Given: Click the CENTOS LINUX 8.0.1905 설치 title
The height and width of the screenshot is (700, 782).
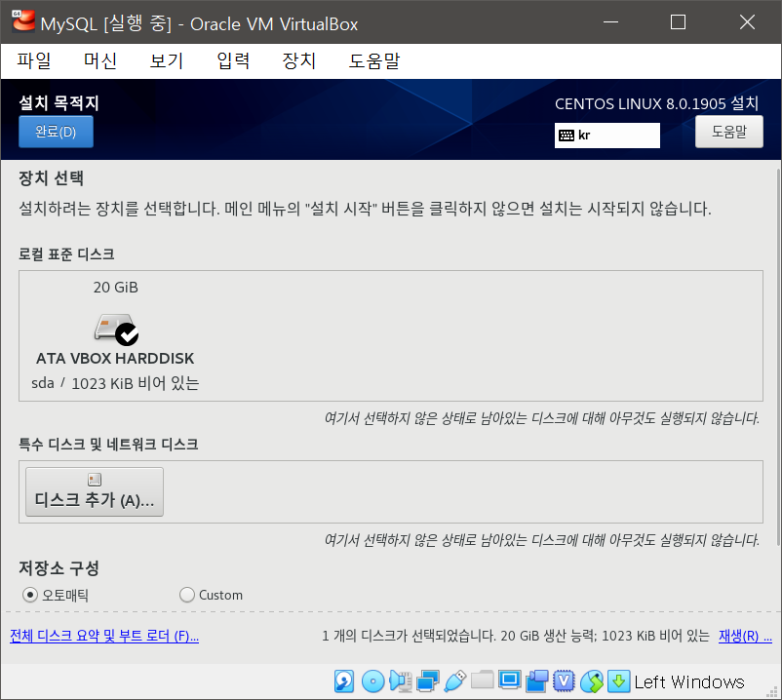Looking at the screenshot, I should pos(656,103).
